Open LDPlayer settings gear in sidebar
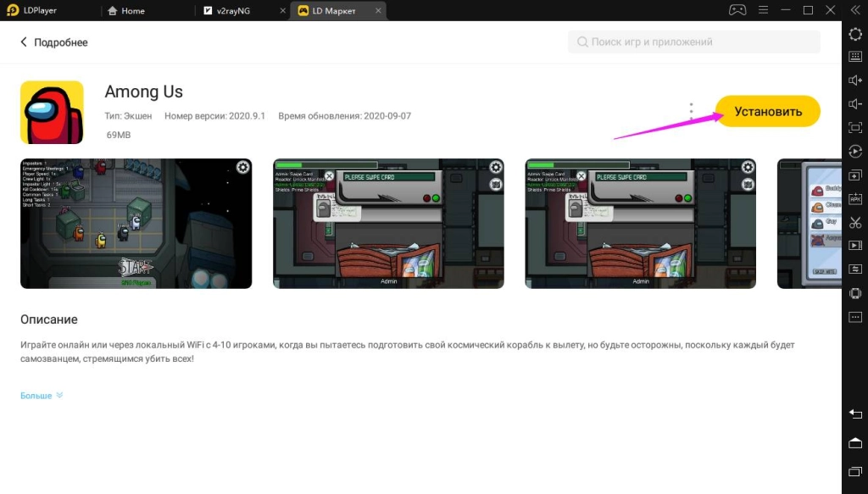The height and width of the screenshot is (494, 868). click(855, 33)
